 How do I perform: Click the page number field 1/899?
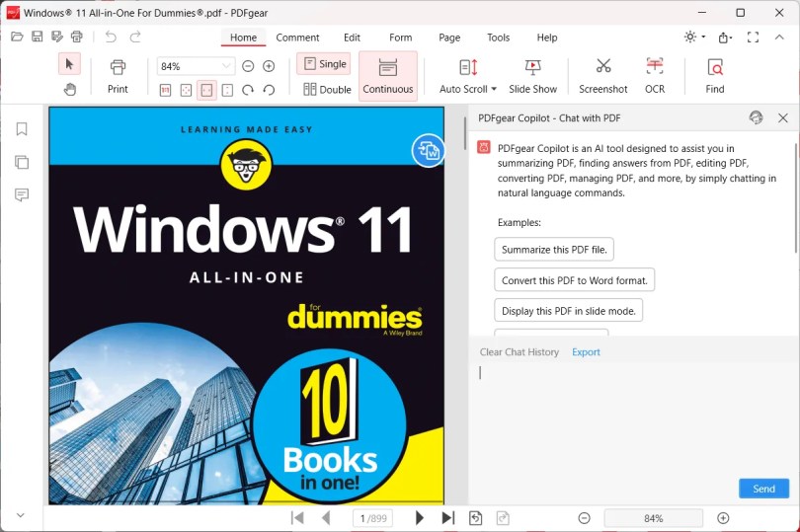pyautogui.click(x=373, y=518)
